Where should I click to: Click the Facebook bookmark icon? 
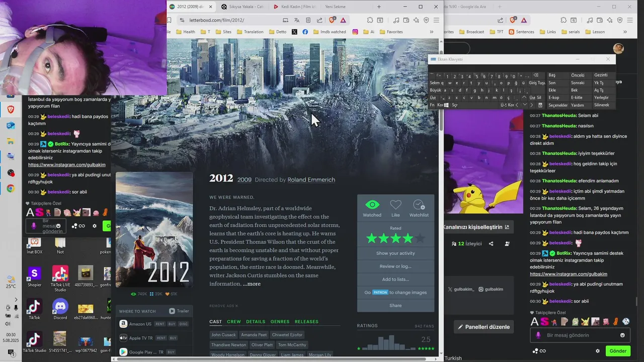305,32
